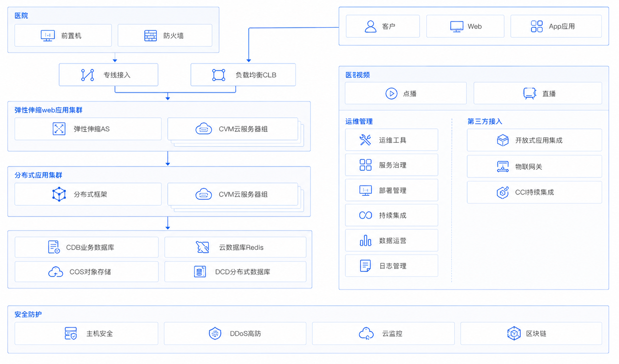The width and height of the screenshot is (619, 364).
Task: Click the 前置机 label text
Action: [71, 36]
